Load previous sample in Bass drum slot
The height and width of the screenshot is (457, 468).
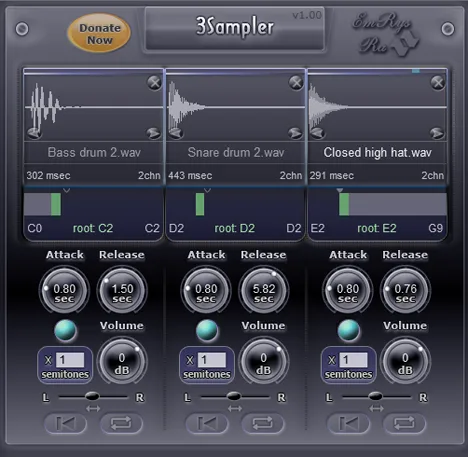coord(34,133)
